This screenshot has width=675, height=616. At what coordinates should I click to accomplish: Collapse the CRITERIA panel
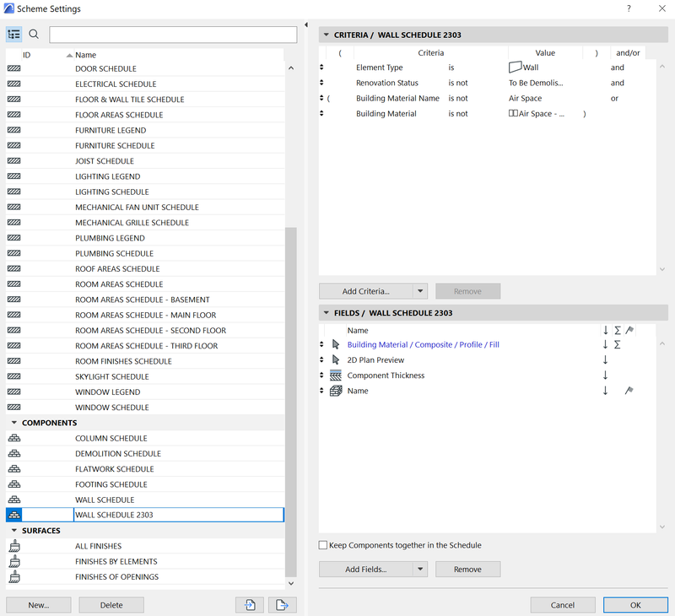click(x=327, y=35)
